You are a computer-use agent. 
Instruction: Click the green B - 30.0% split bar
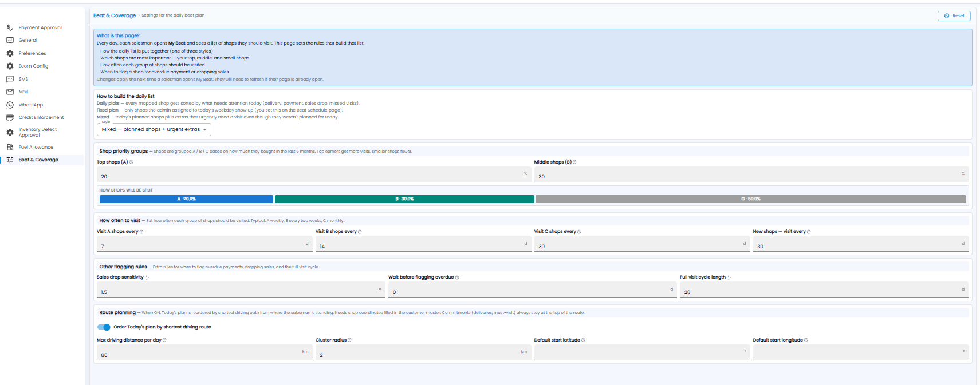[x=404, y=199]
